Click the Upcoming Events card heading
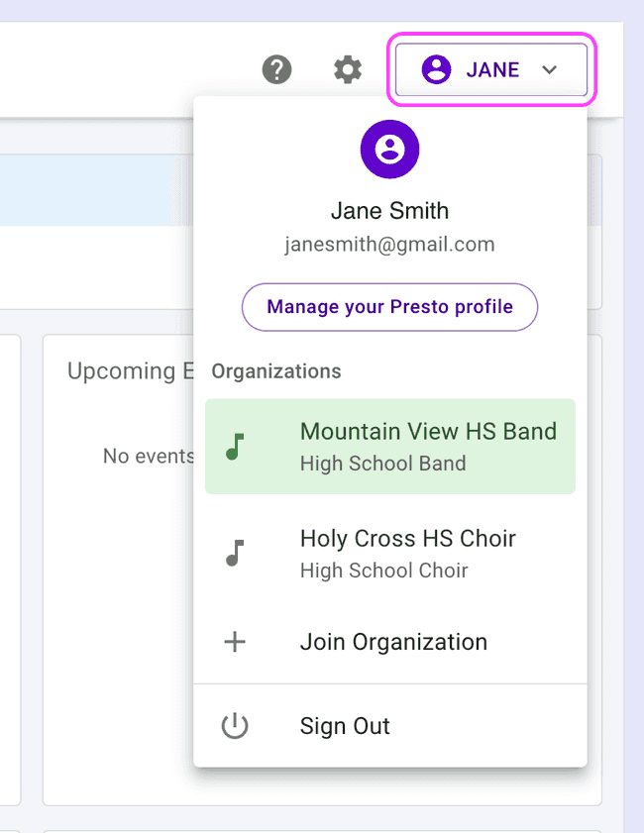The width and height of the screenshot is (644, 833). (x=130, y=371)
